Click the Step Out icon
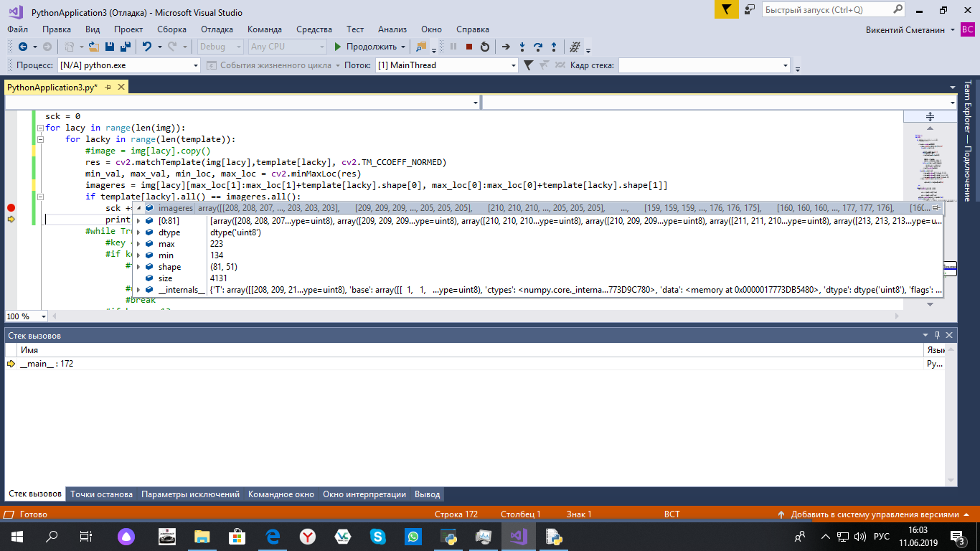980x551 pixels. point(554,47)
